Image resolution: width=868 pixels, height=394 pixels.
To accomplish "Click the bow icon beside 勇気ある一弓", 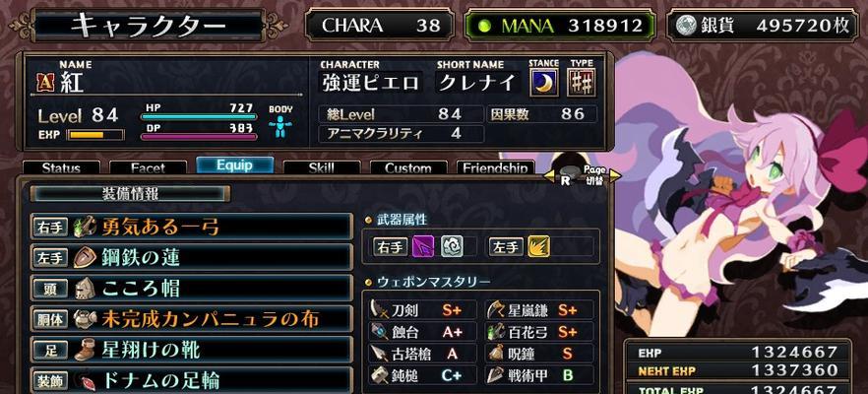I will tap(85, 227).
